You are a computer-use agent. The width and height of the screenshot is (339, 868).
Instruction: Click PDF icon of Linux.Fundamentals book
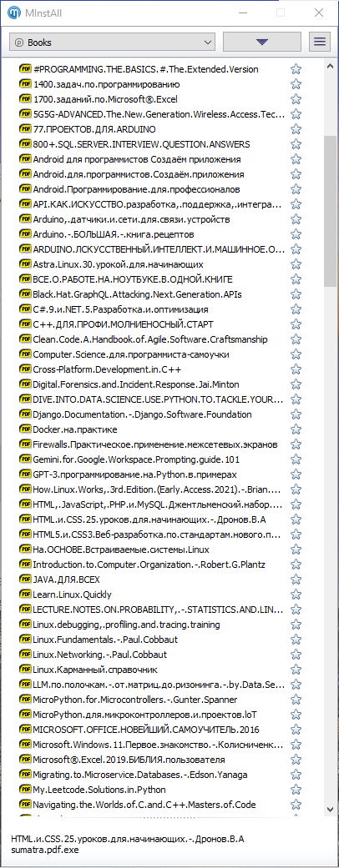[x=25, y=639]
